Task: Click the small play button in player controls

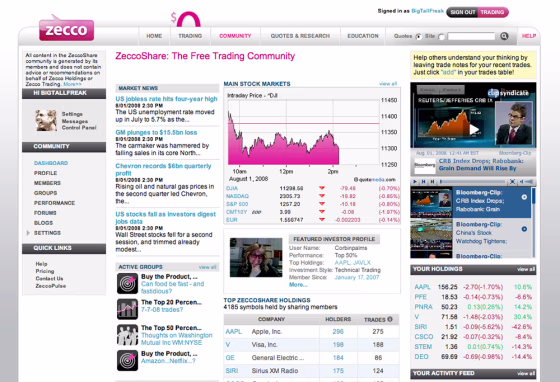Action: tap(415, 182)
